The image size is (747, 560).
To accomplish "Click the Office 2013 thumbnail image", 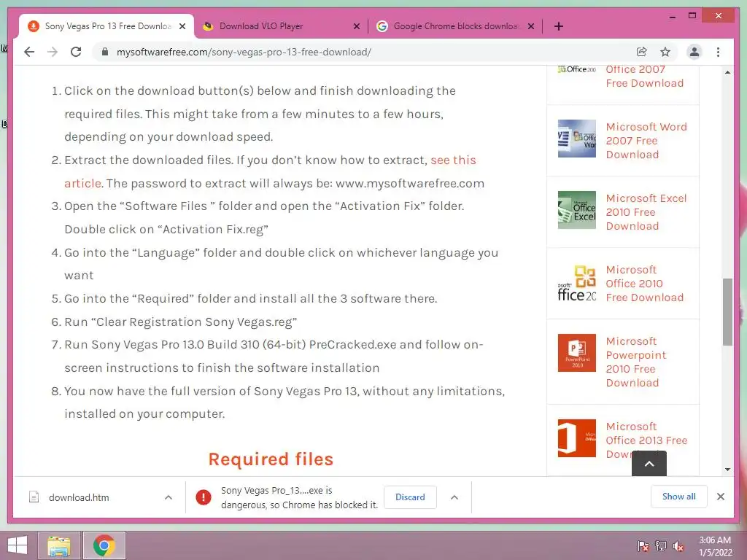I will click(576, 438).
